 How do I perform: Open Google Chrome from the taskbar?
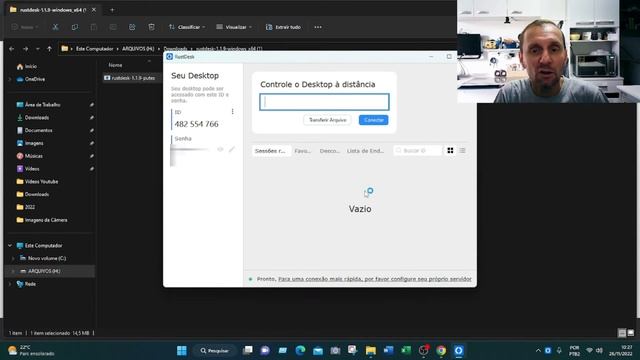tap(441, 350)
